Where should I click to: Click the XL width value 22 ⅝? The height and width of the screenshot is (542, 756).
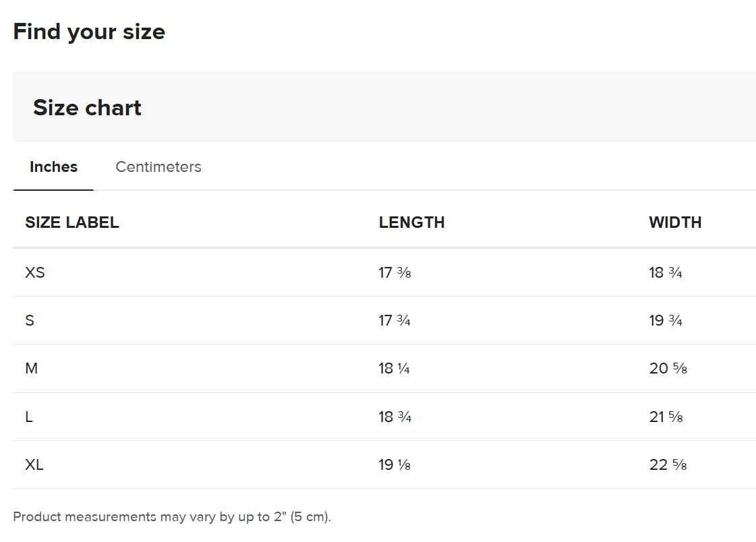(x=668, y=465)
